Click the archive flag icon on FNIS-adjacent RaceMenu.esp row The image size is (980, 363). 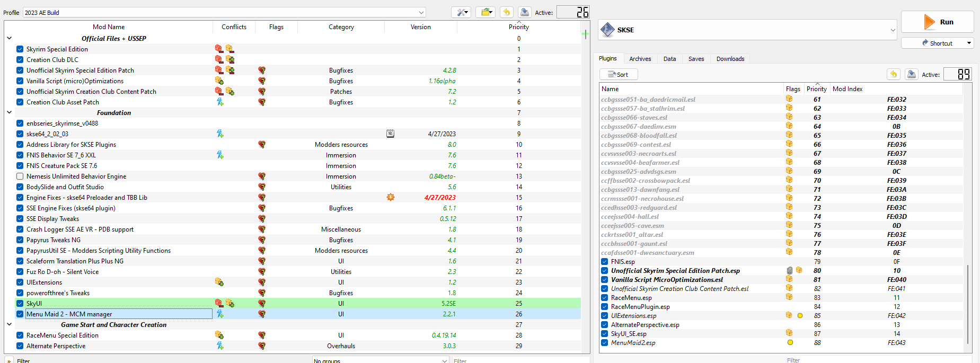[789, 297]
